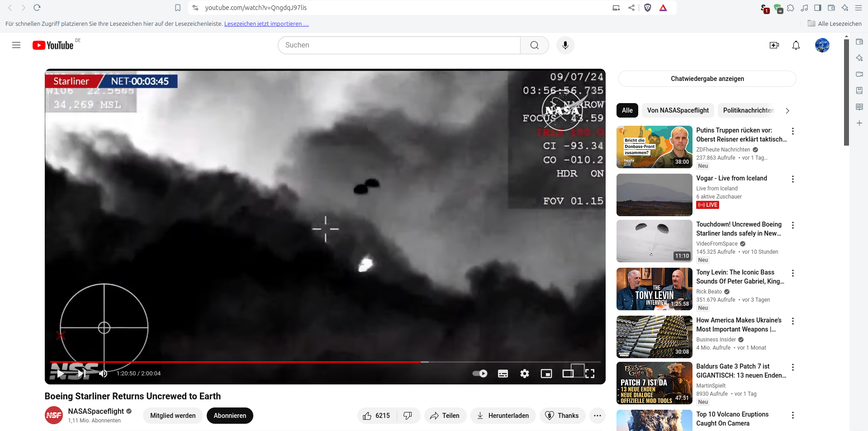Toggle the autoplay switch
Viewport: 868px width, 431px height.
480,374
